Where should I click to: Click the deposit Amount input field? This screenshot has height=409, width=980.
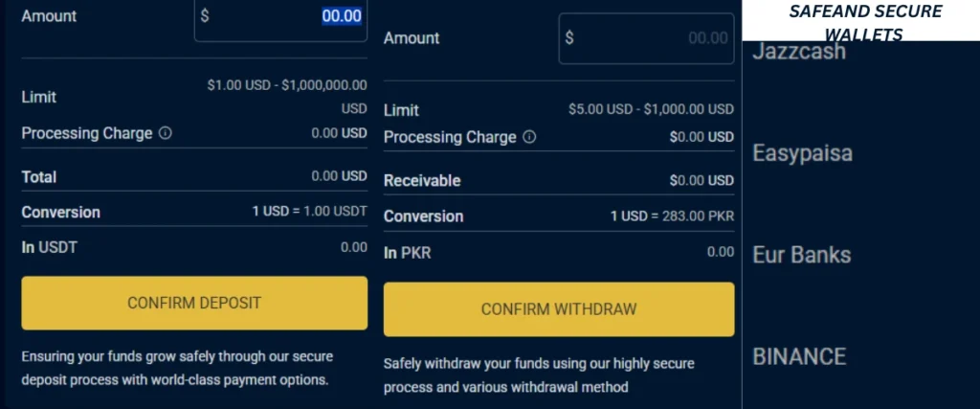280,20
